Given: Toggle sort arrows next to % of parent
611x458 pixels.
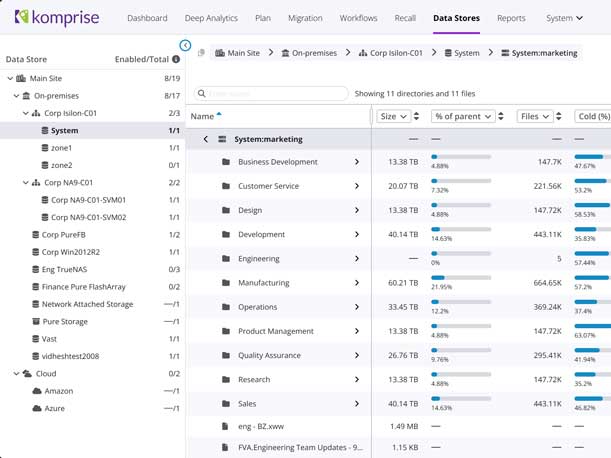Looking at the screenshot, I should [503, 117].
